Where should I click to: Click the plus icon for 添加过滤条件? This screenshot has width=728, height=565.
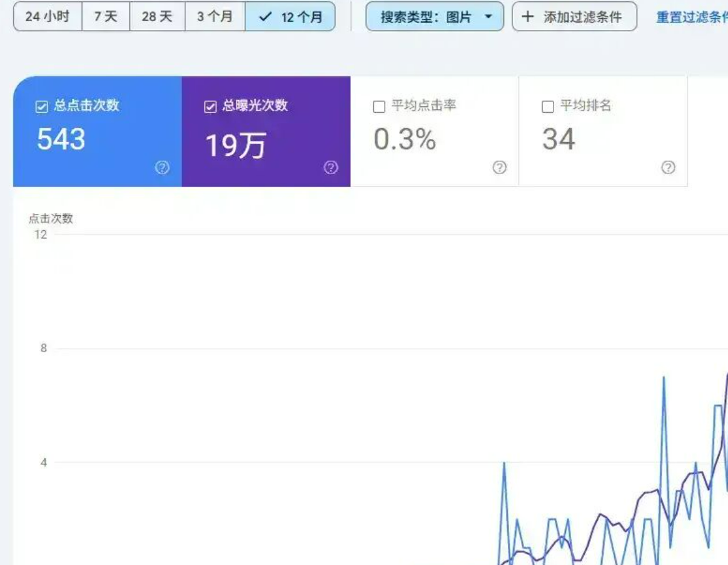click(x=528, y=17)
